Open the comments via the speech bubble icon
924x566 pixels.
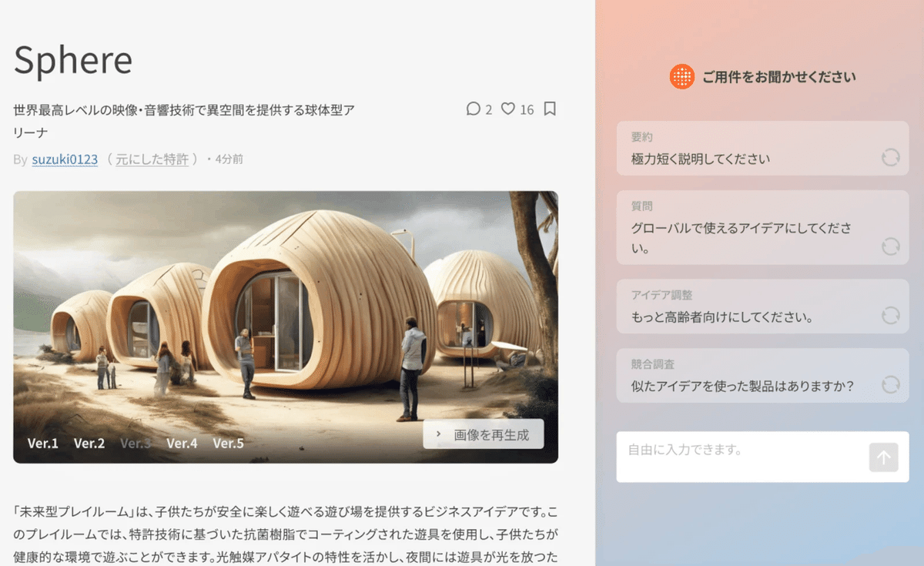(473, 109)
